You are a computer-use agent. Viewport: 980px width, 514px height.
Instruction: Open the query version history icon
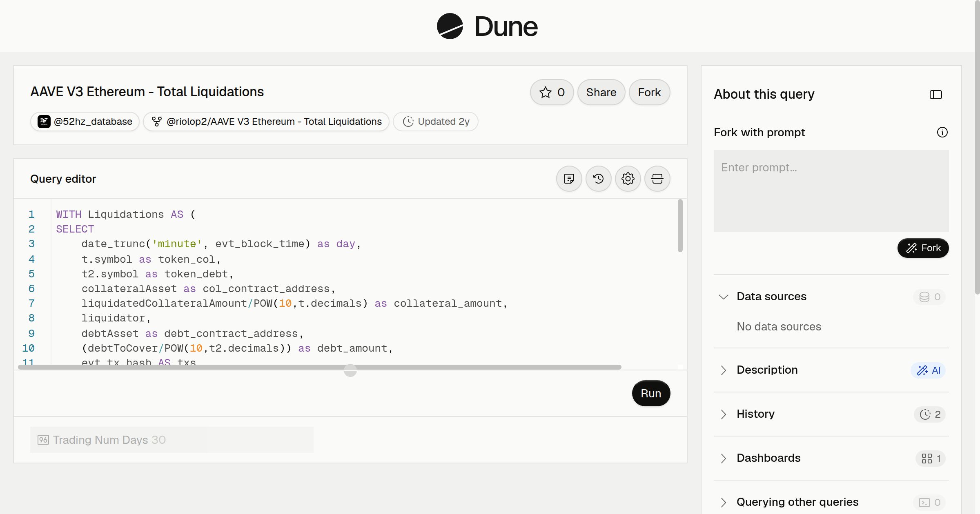599,179
